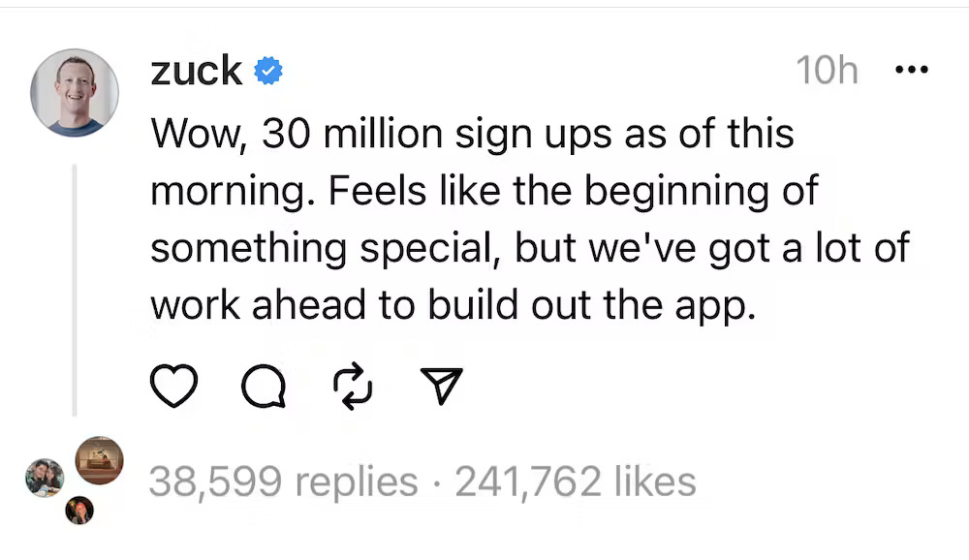Click the smallest replier avatar at bottom
Image resolution: width=969 pixels, height=560 pixels.
[79, 510]
